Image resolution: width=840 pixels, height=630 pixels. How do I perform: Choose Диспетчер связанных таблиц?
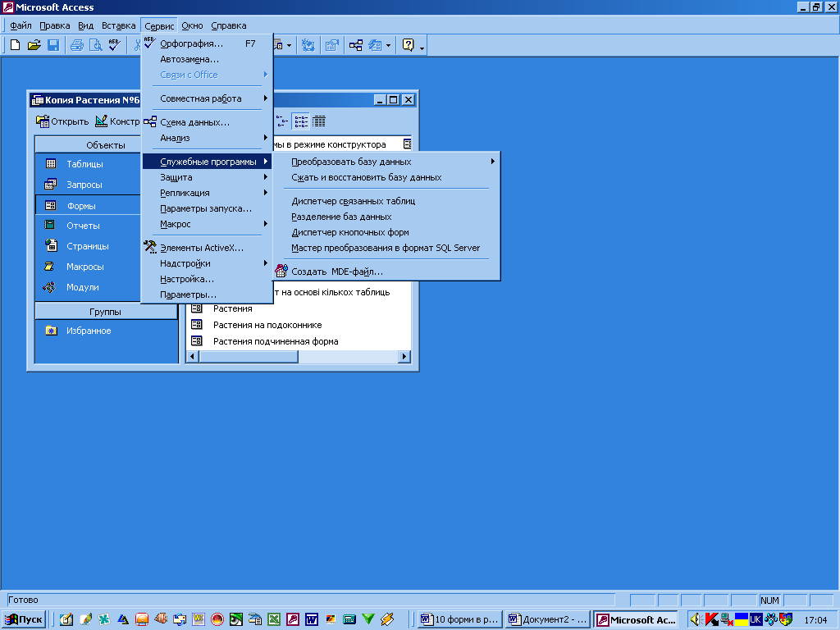click(x=386, y=201)
